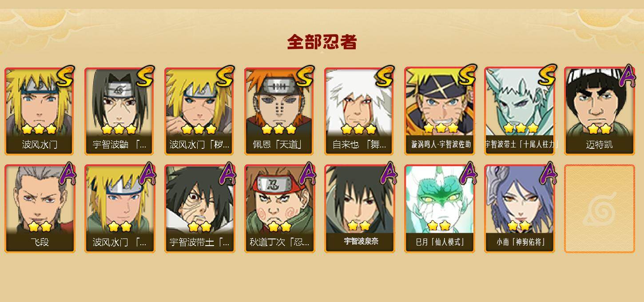The height and width of the screenshot is (302, 644).
Task: Select the white-haired 自来也 card
Action: click(x=359, y=111)
